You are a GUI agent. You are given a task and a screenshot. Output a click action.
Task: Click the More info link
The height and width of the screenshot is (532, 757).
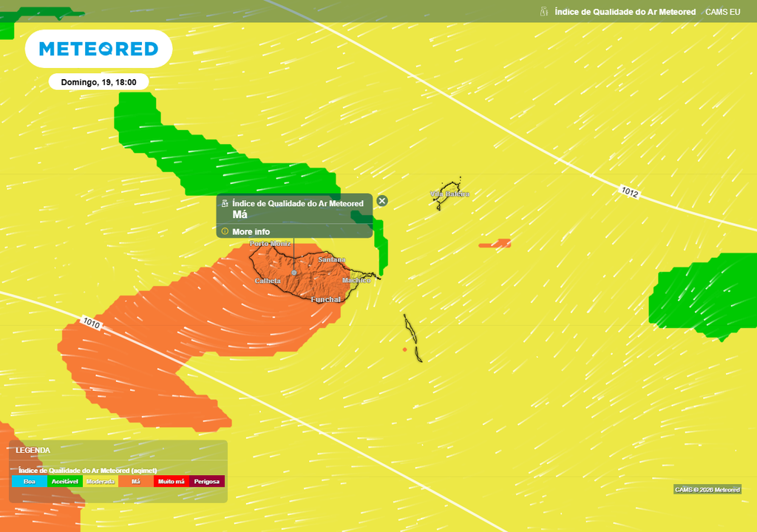pyautogui.click(x=251, y=232)
